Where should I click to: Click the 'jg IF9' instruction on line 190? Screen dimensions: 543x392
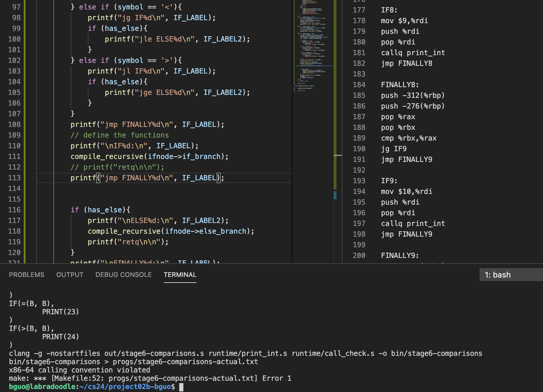[x=393, y=149]
